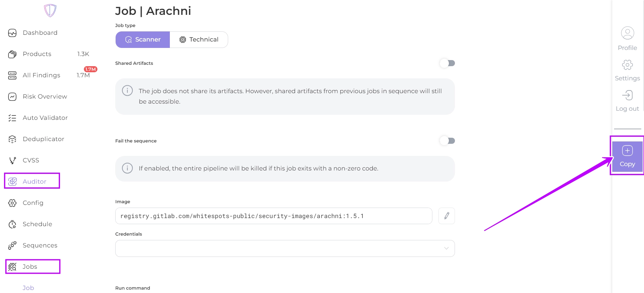Image resolution: width=644 pixels, height=293 pixels.
Task: Select the Scanner job type
Action: tap(143, 39)
